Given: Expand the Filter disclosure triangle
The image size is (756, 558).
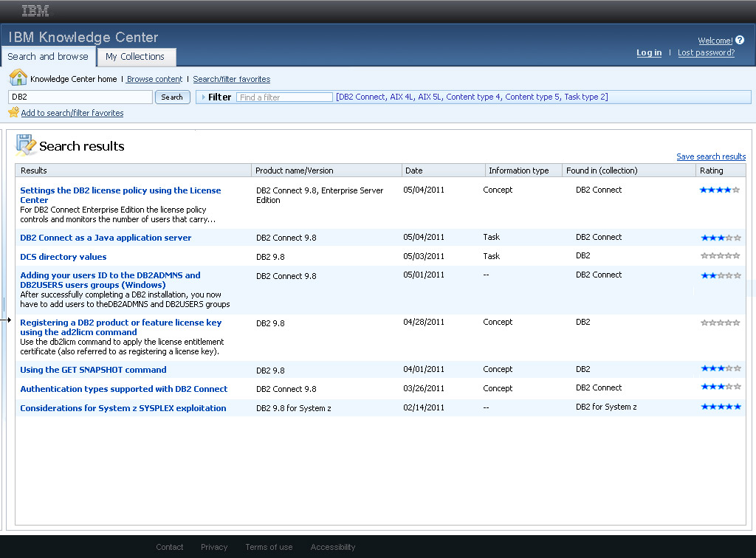Looking at the screenshot, I should pyautogui.click(x=202, y=97).
